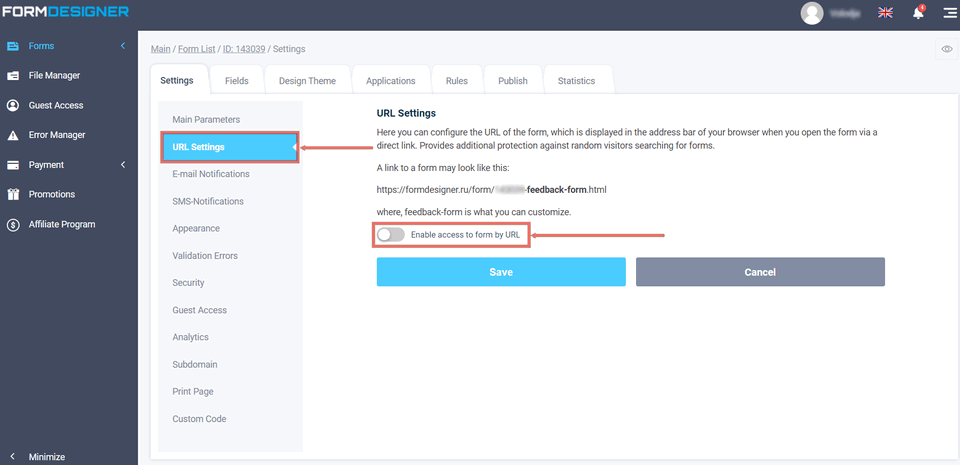Viewport: 960px width, 465px height.
Task: Switch to the Design Theme tab
Action: click(307, 81)
